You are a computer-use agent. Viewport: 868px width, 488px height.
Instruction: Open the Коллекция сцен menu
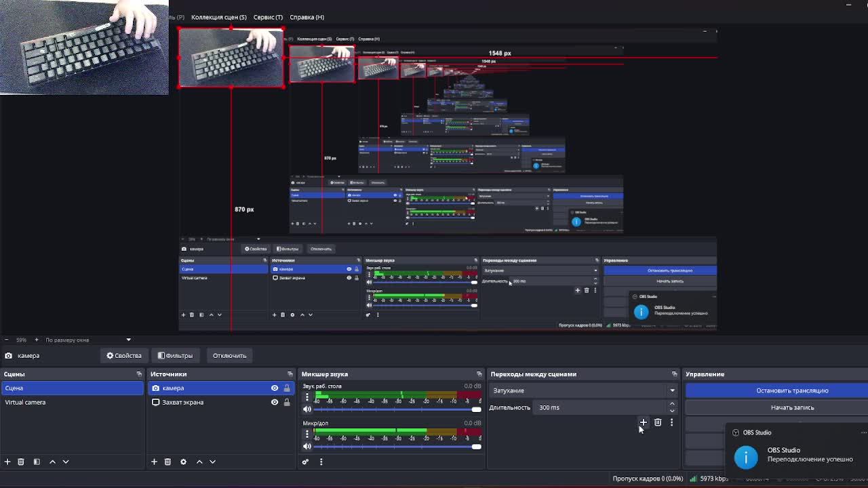coord(219,17)
